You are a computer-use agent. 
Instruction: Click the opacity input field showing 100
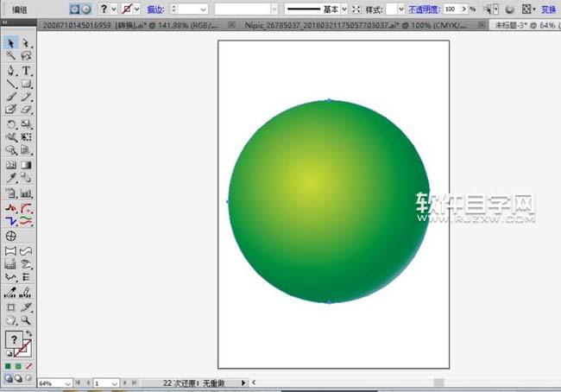point(451,9)
